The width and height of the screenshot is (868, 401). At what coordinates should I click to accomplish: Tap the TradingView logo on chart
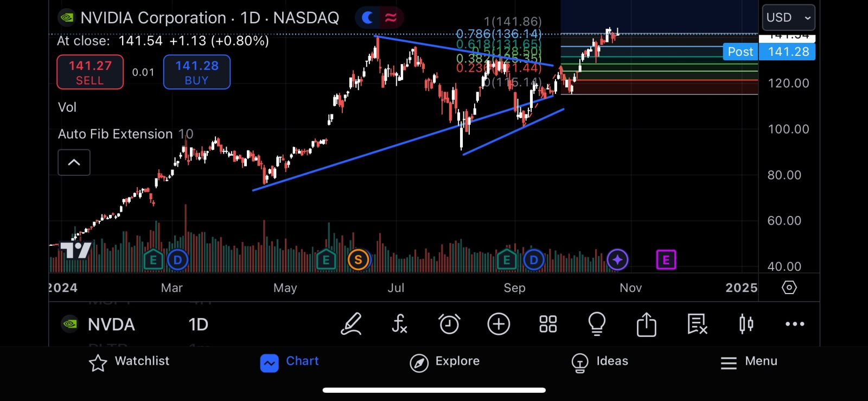(x=75, y=250)
